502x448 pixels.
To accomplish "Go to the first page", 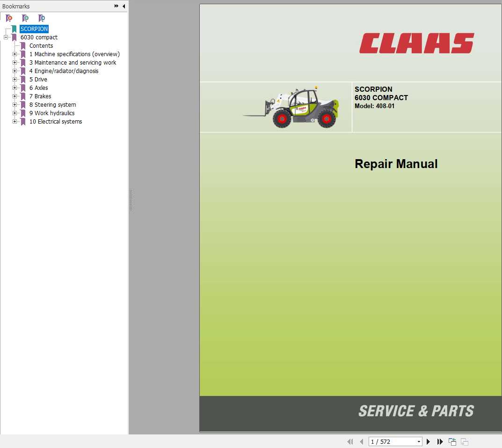I will point(350,441).
